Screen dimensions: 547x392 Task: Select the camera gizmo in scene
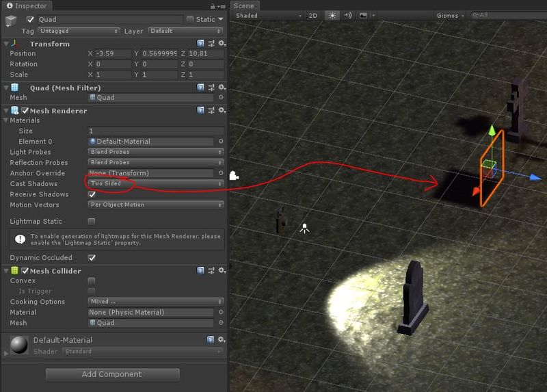pos(234,176)
